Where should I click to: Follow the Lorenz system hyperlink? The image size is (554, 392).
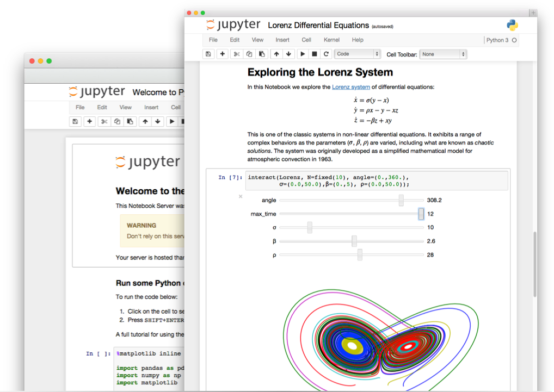[x=351, y=86]
